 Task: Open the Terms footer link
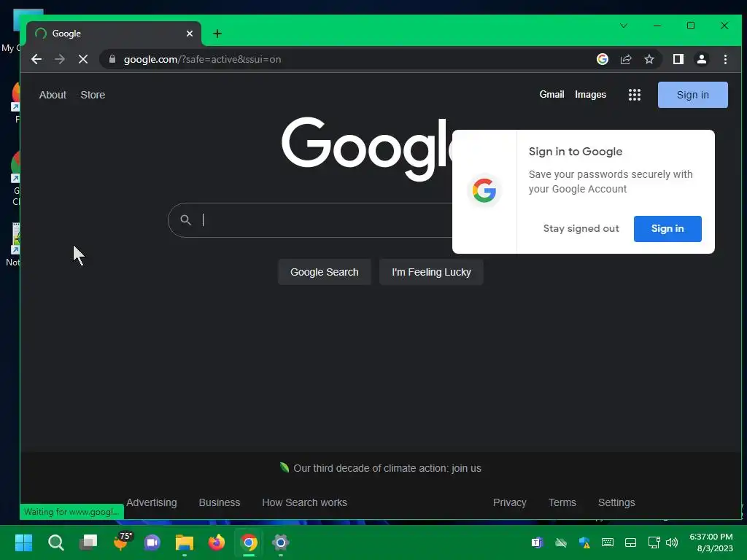562,502
